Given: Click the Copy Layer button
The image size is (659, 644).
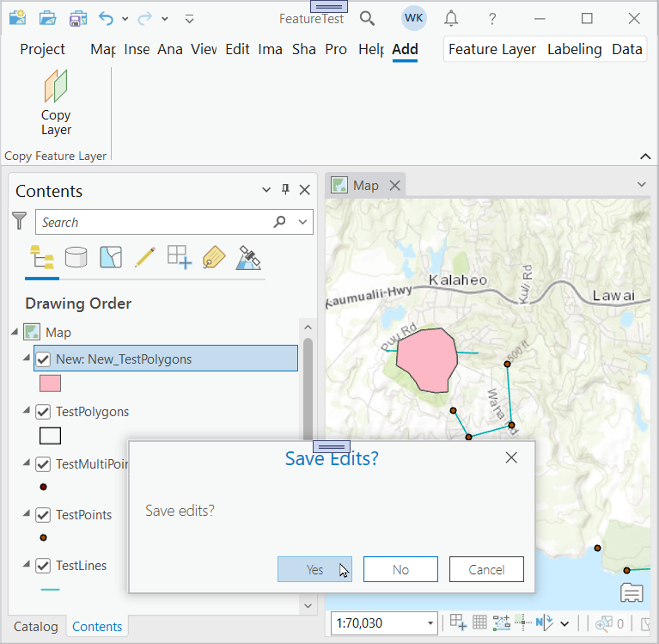Looking at the screenshot, I should click(x=56, y=102).
